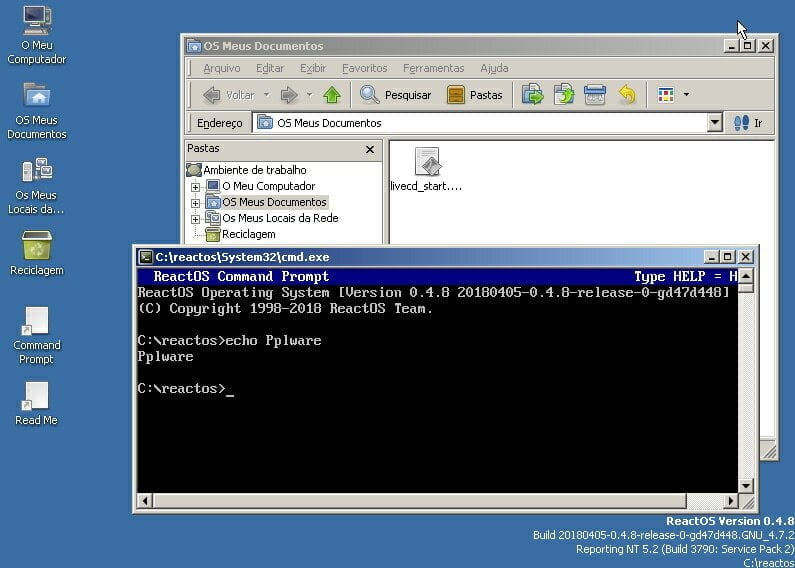Click the cmd vertical scrollbar thumb

click(x=746, y=289)
